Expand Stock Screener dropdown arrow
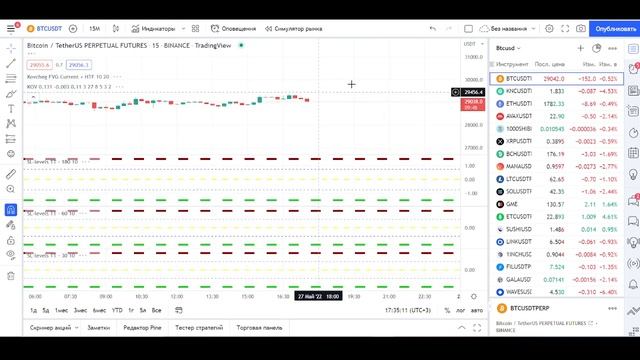The image size is (640, 360). coord(76,328)
